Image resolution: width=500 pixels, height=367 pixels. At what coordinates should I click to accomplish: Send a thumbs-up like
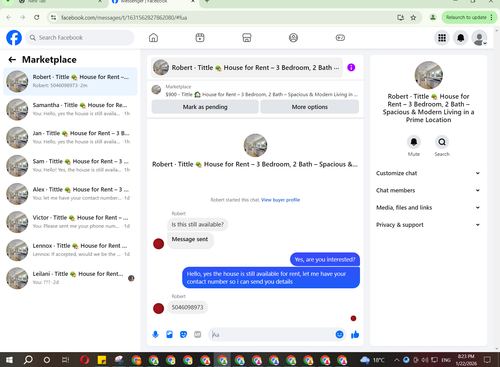[x=355, y=334]
